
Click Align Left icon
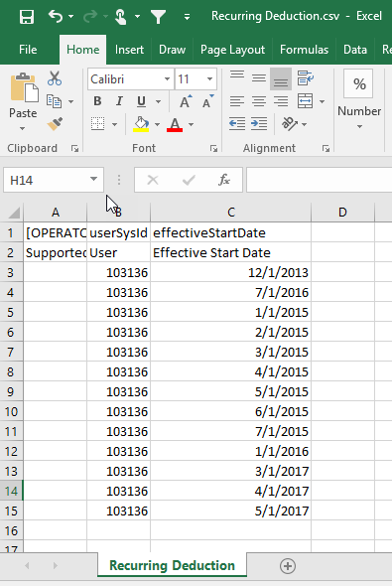(x=237, y=101)
